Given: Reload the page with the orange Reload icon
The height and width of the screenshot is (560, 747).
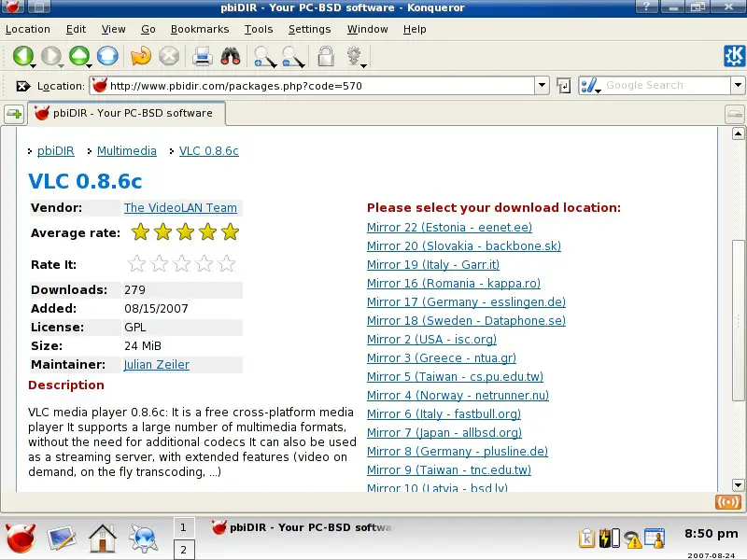Looking at the screenshot, I should coord(141,56).
